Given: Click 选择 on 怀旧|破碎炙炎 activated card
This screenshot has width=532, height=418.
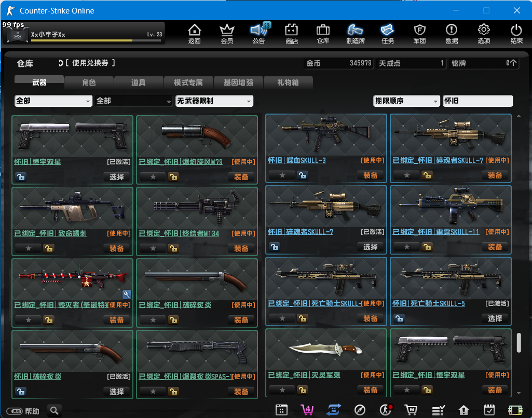Looking at the screenshot, I should click(117, 392).
